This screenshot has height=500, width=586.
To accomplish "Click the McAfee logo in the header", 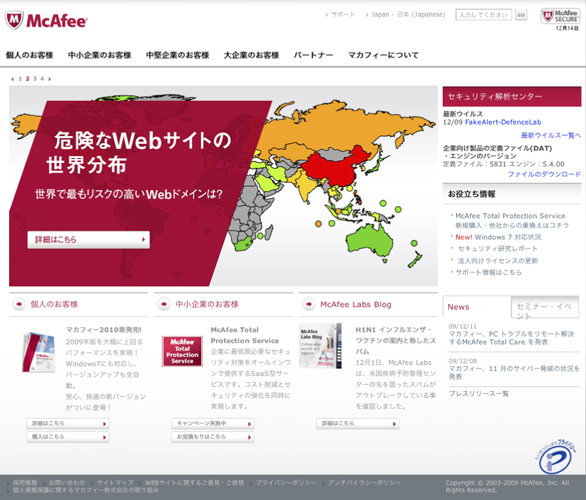I will point(46,21).
